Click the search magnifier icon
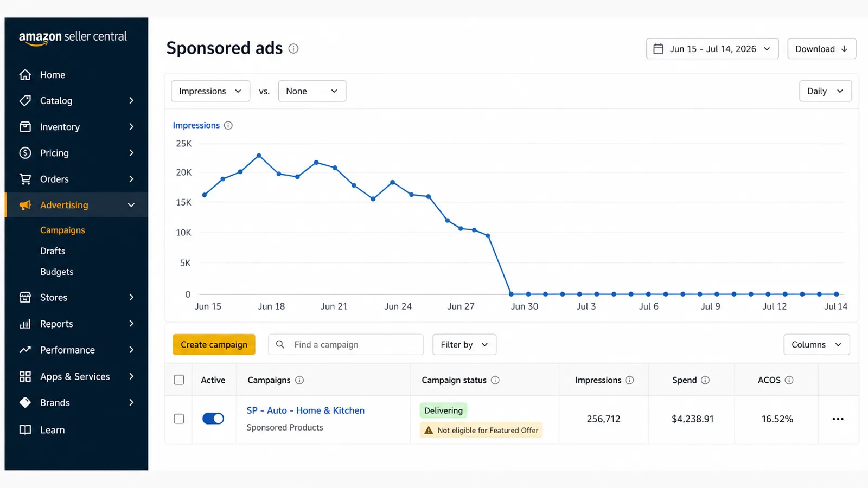Viewport: 868px width, 488px height. coord(280,344)
